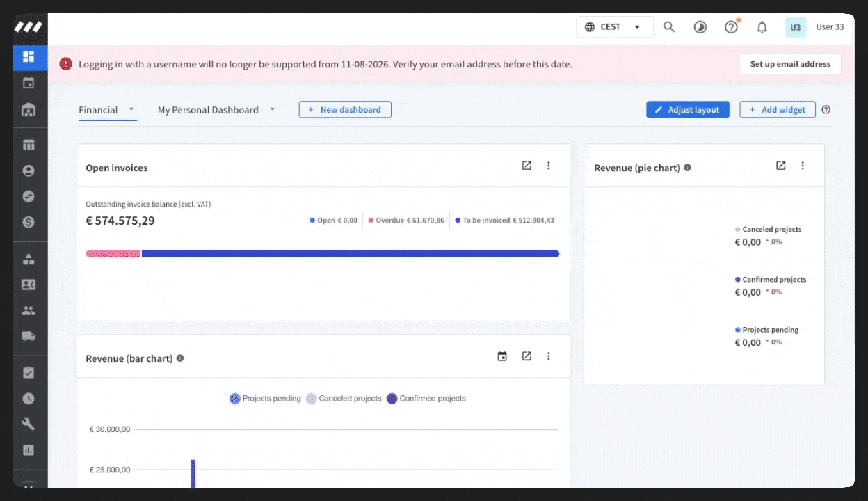Screen dimensions: 868x501
Task: Select My Personal Dashboard tab
Action: [208, 110]
